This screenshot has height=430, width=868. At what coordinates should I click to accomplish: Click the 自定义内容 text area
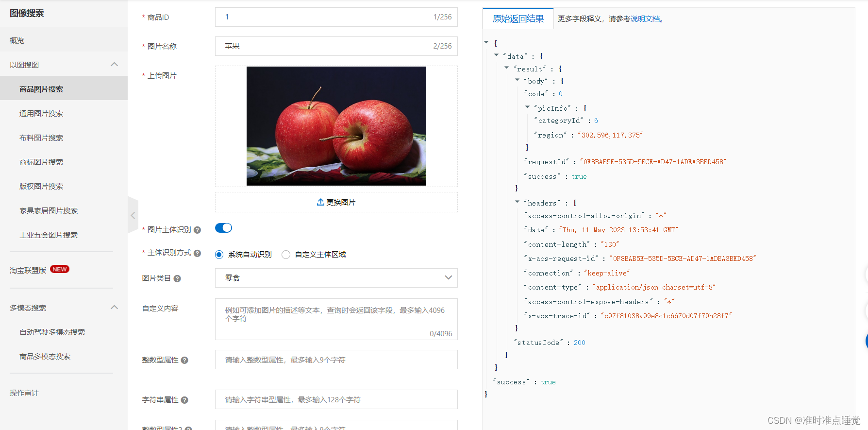click(336, 319)
